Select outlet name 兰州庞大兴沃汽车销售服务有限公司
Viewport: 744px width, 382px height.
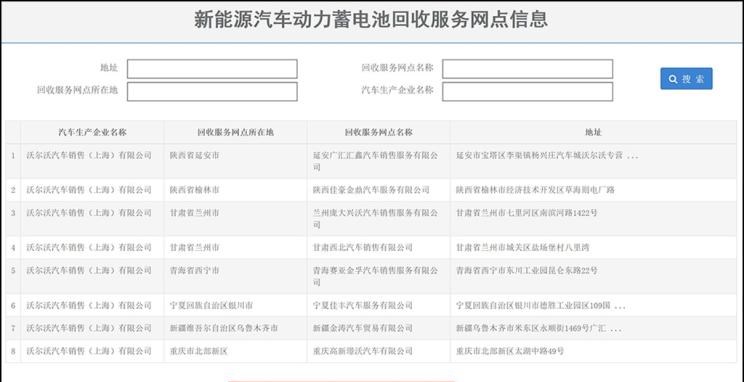(x=375, y=218)
